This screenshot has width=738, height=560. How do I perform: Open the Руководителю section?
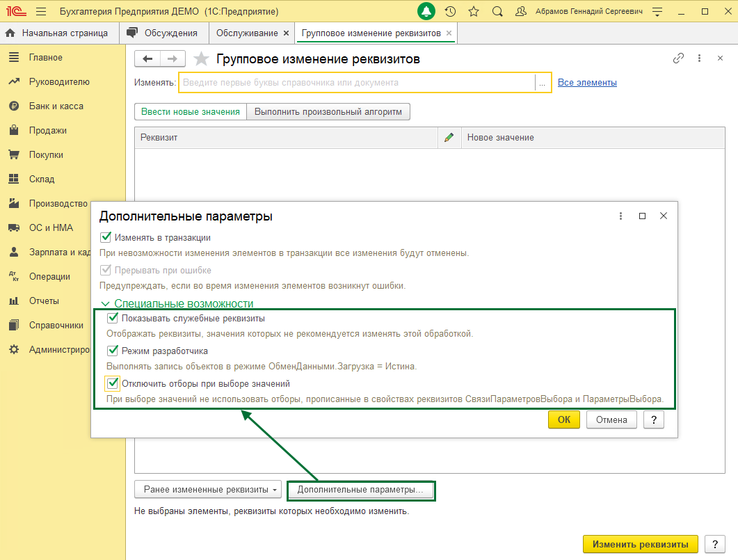click(x=59, y=82)
